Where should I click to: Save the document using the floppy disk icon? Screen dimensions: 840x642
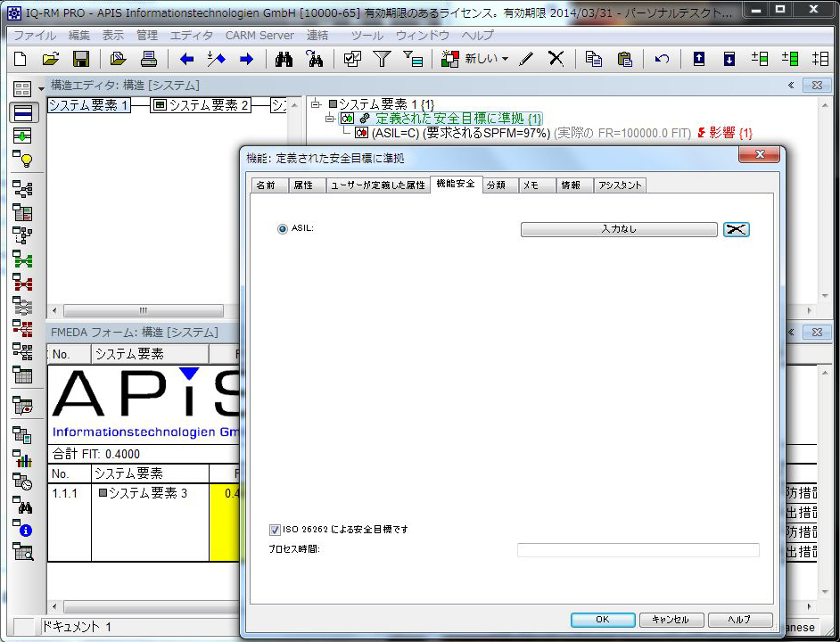click(81, 59)
